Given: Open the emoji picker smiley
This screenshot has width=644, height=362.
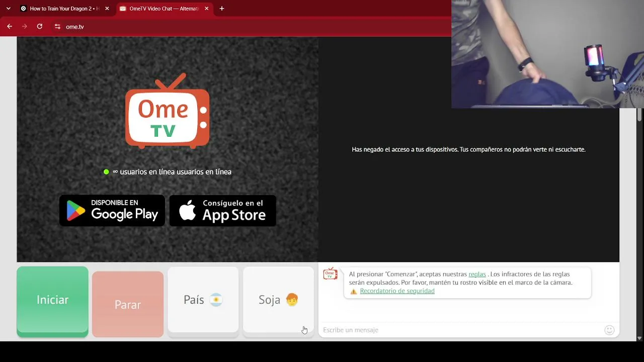Looking at the screenshot, I should coord(609,330).
